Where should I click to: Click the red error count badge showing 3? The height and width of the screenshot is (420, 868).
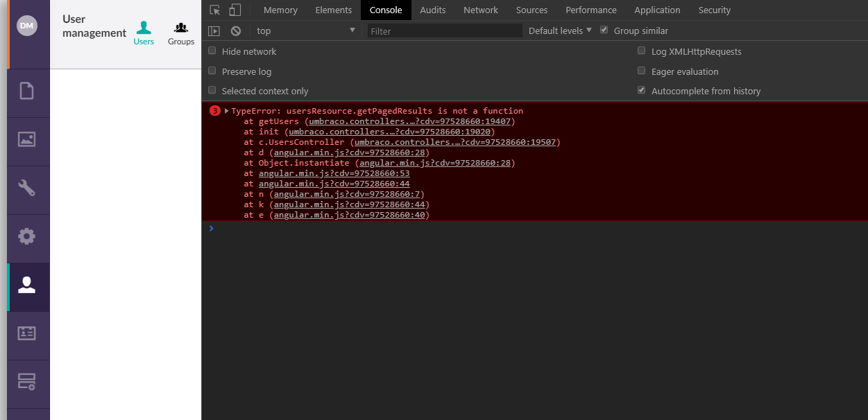(214, 111)
